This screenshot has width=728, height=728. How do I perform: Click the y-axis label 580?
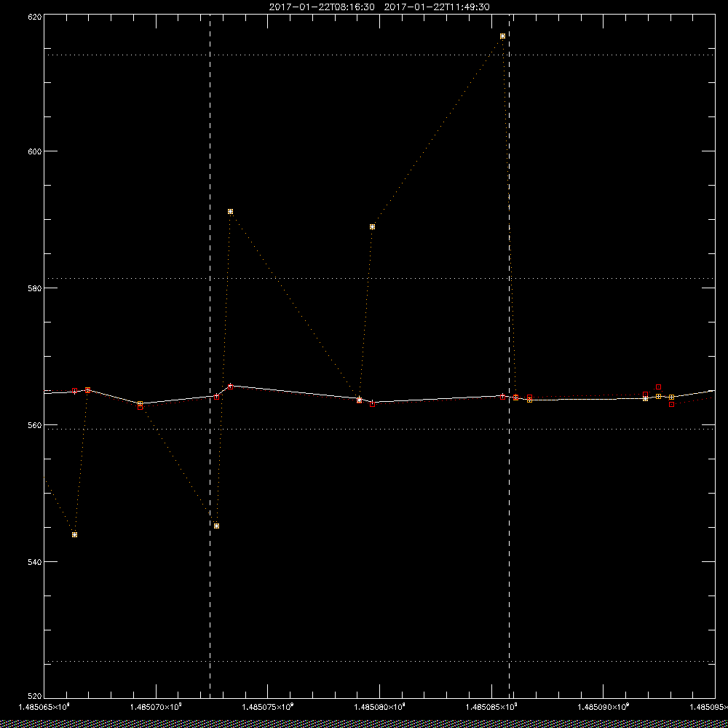[x=35, y=288]
